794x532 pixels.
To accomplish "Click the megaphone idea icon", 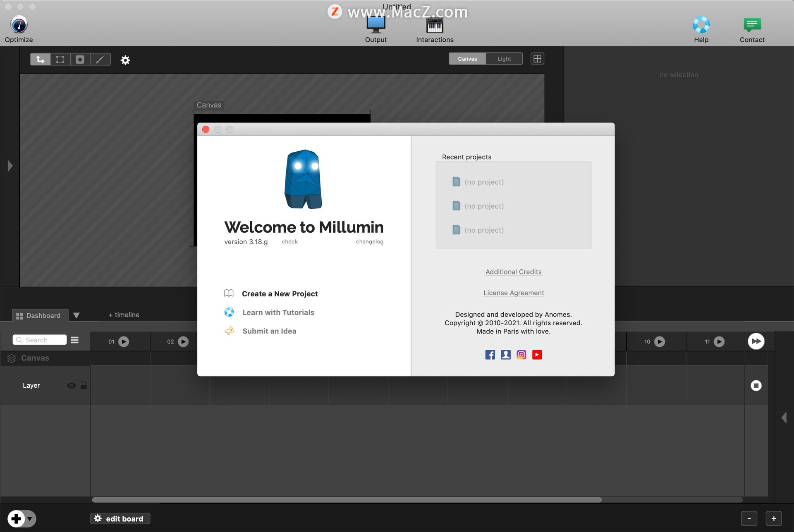I will (x=229, y=331).
